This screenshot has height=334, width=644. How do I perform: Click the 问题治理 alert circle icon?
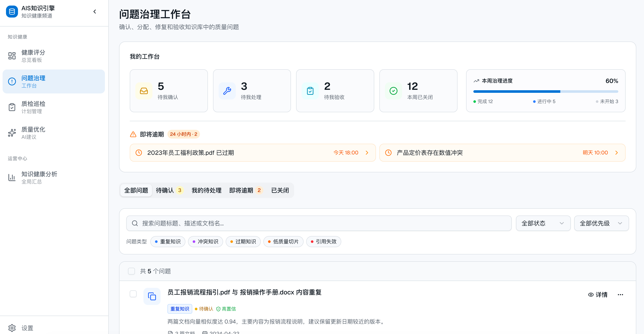12,82
